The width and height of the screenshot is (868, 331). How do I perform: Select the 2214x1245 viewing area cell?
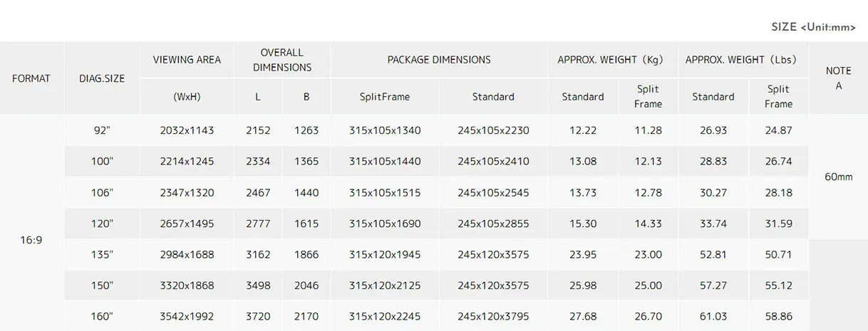point(187,162)
